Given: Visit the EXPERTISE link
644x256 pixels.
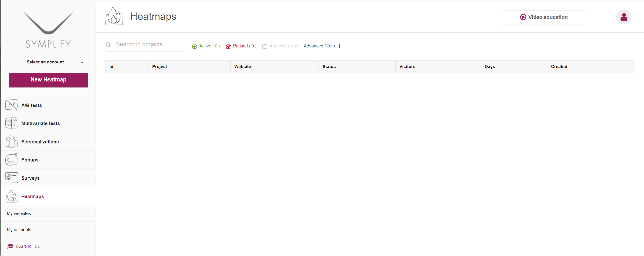Looking at the screenshot, I should pos(28,246).
